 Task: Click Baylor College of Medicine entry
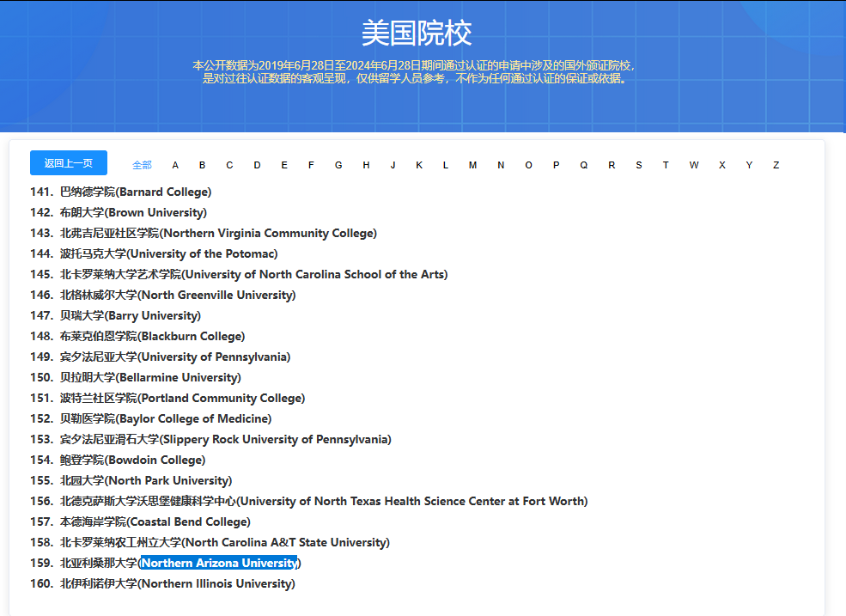tap(151, 418)
